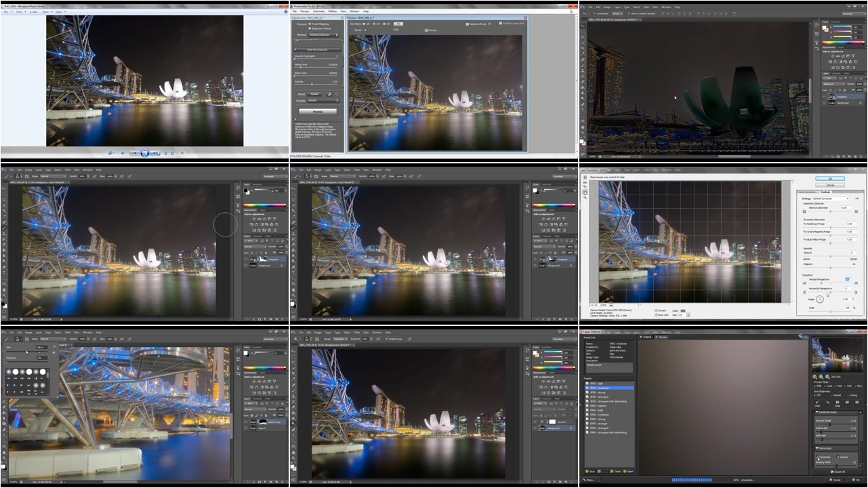868x488 pixels.
Task: Open Method Details Enhancer dropdown in Photomatix
Action: point(323,35)
